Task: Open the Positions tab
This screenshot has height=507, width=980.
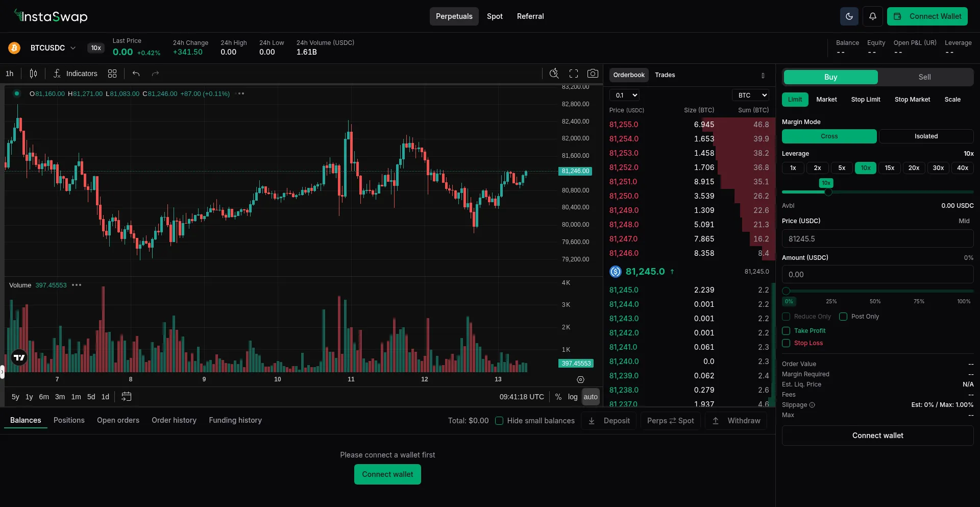Action: click(69, 420)
